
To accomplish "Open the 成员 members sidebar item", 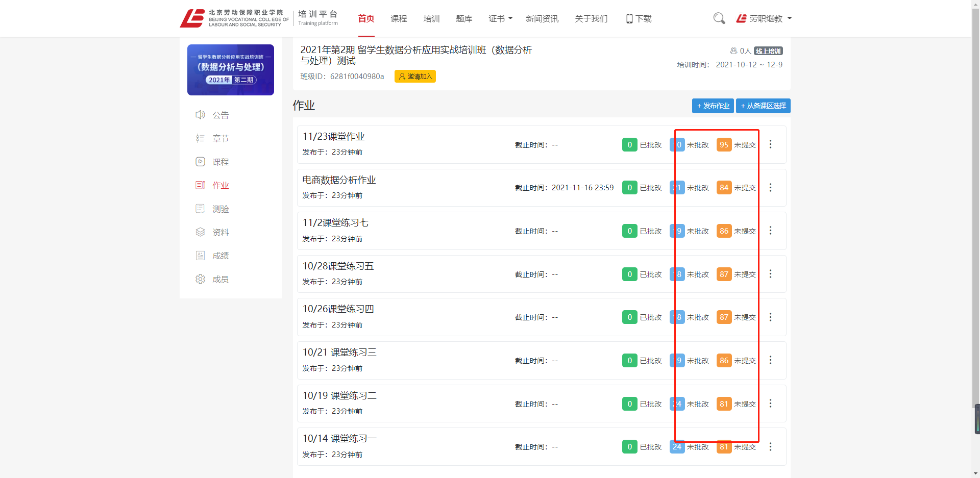I will click(220, 279).
